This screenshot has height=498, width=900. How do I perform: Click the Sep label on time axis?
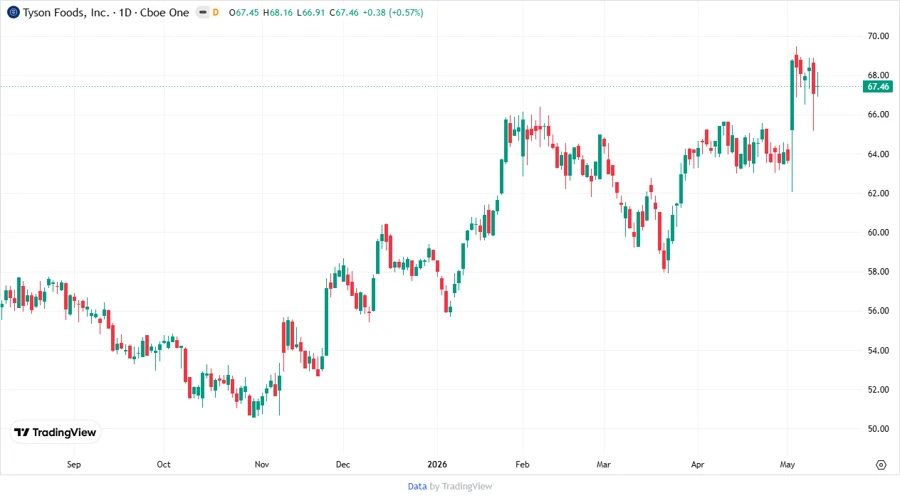click(74, 464)
